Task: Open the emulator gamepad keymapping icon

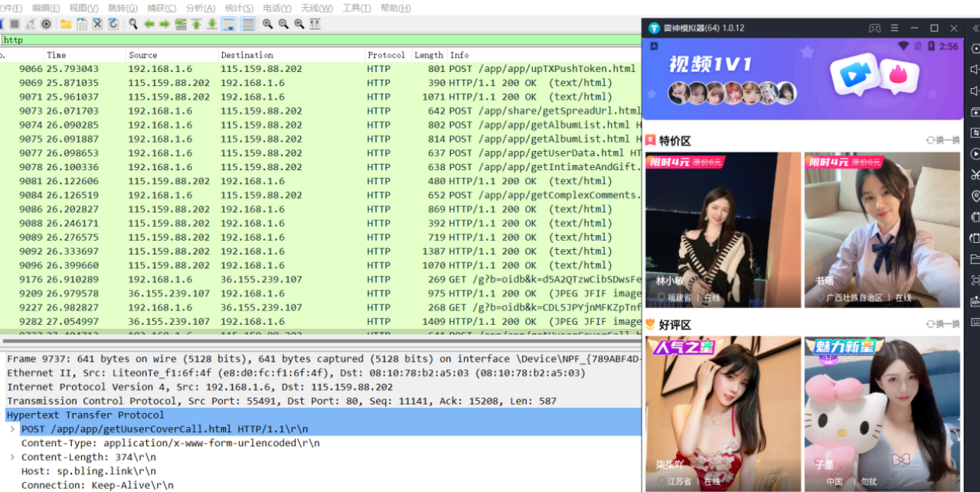Action: pyautogui.click(x=874, y=28)
